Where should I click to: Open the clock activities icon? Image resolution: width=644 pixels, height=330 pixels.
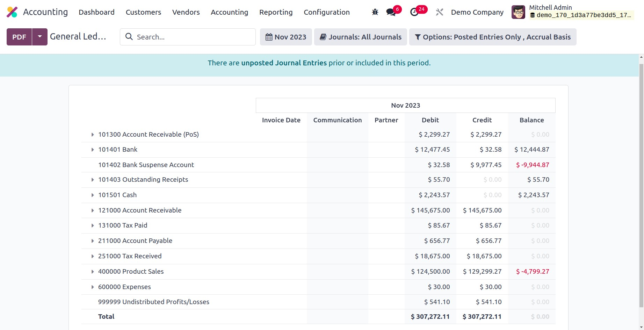click(414, 12)
